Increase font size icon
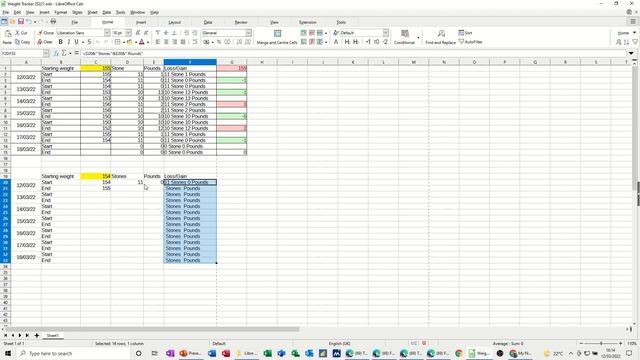This screenshot has width=640, height=360. (x=138, y=33)
